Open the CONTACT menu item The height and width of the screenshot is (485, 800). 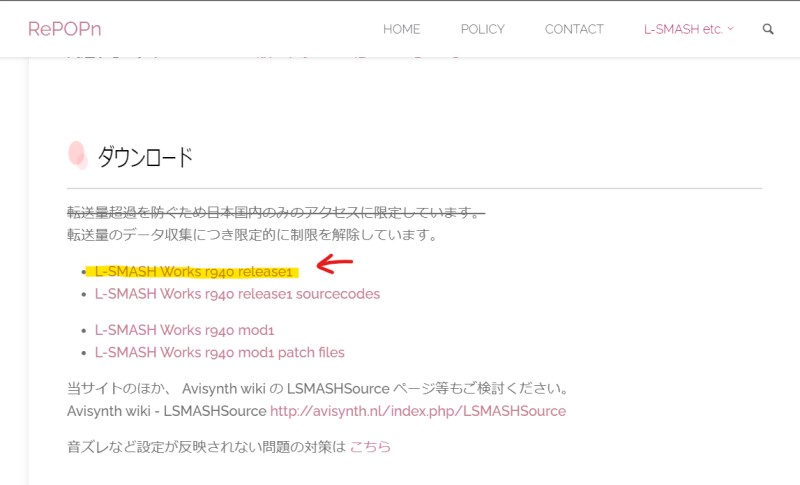(x=574, y=29)
